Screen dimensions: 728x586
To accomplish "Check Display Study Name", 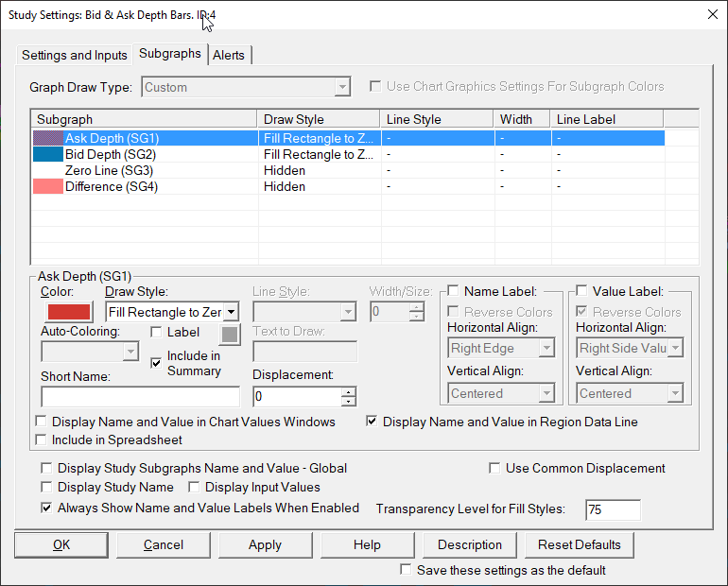I will 46,487.
